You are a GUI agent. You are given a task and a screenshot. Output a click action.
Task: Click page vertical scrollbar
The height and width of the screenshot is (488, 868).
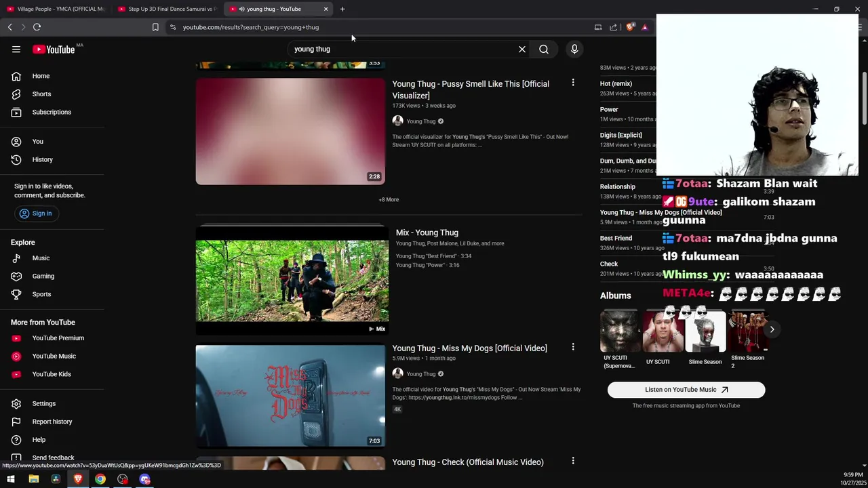(x=865, y=98)
